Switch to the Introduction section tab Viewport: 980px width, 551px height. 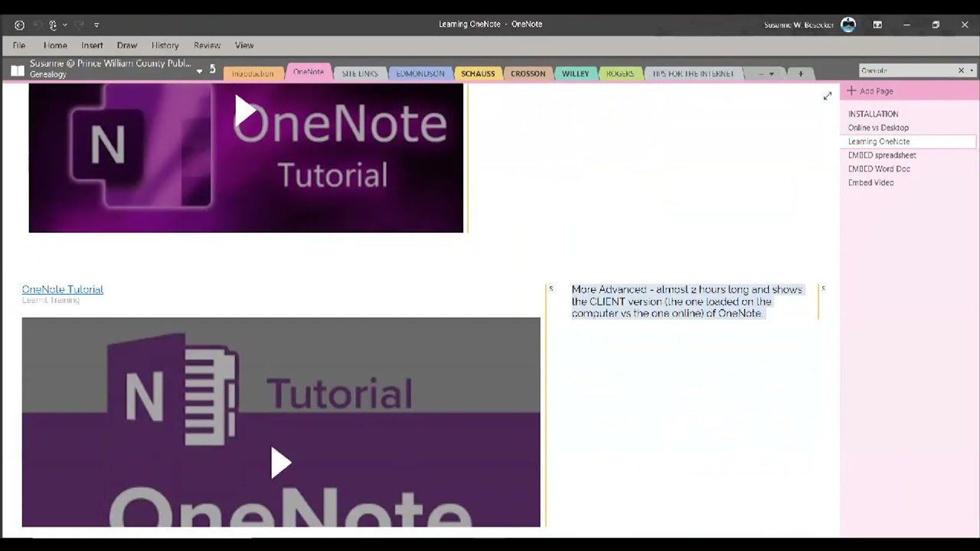tap(253, 73)
